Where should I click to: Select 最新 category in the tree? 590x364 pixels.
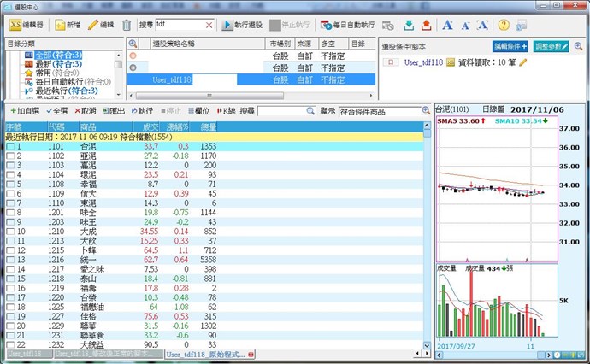(x=55, y=66)
